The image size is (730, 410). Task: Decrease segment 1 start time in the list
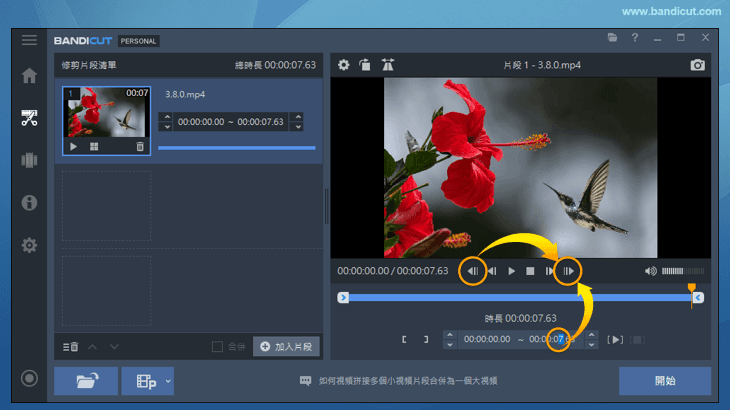[x=167, y=127]
